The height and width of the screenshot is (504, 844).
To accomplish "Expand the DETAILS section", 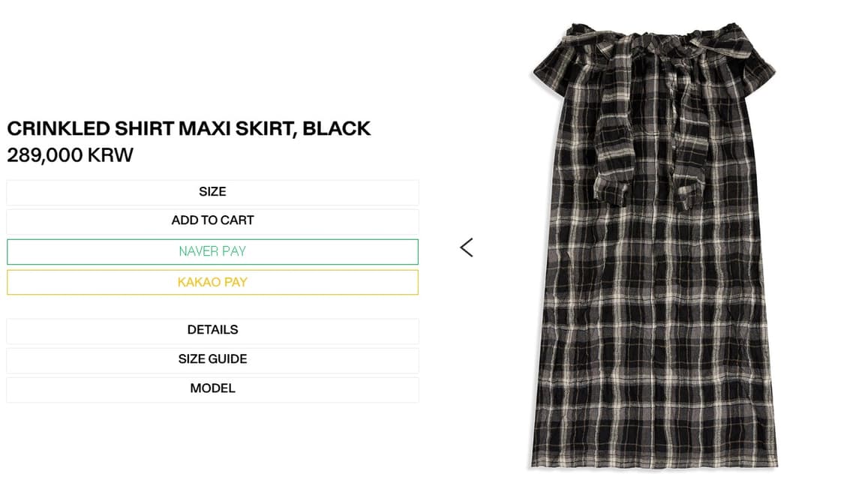I will [x=212, y=330].
